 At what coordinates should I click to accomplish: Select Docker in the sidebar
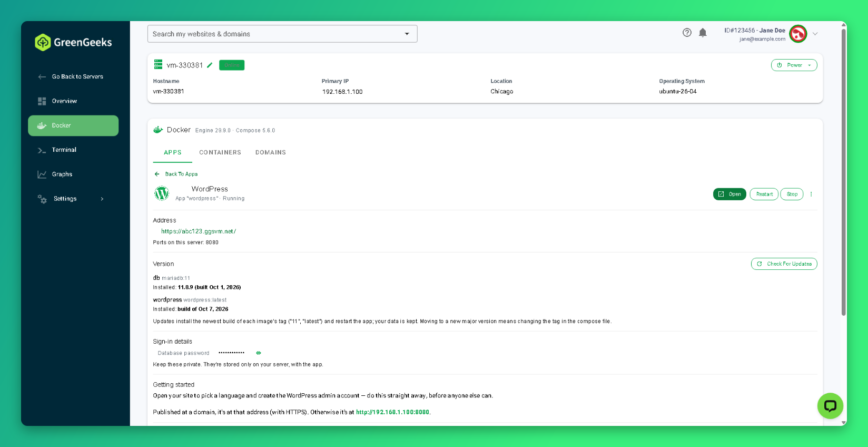73,125
